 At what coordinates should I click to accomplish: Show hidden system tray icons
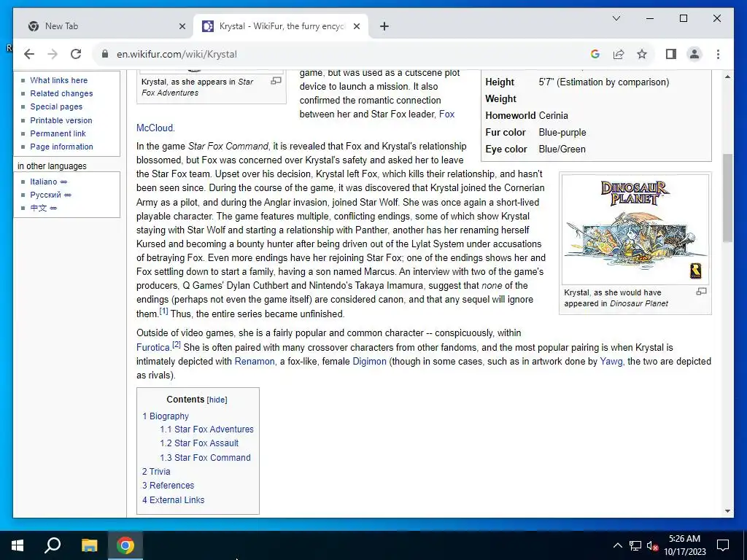617,545
